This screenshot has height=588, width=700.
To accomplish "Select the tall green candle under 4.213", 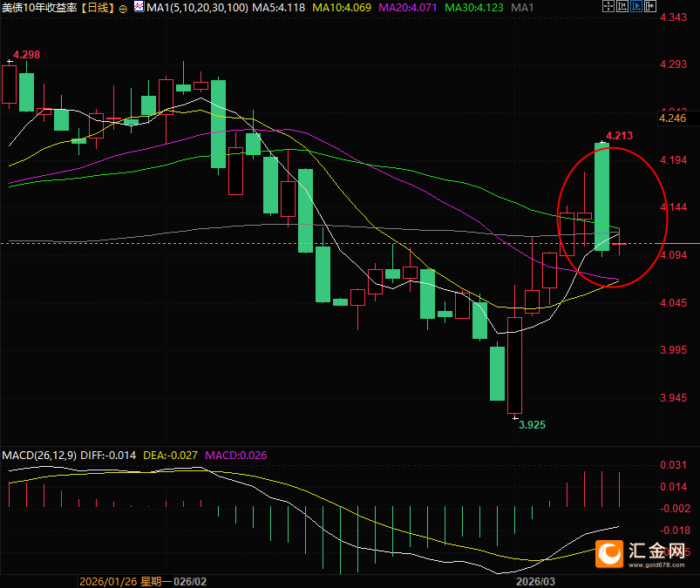I will (x=601, y=197).
